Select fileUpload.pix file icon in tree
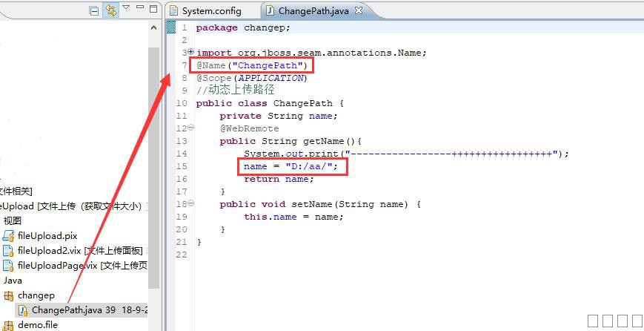 pos(9,236)
